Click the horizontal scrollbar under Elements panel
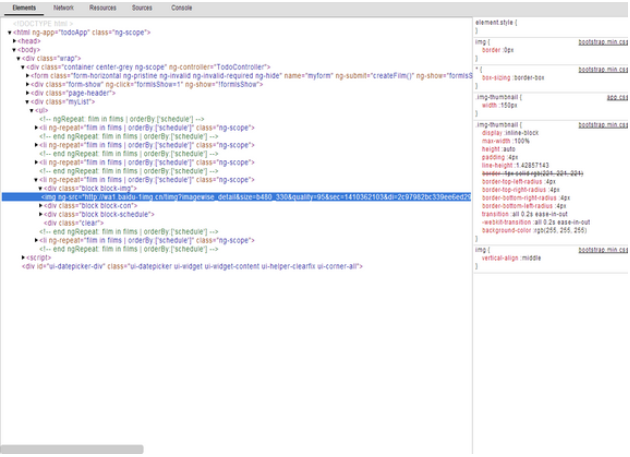630x457 pixels. [x=72, y=450]
